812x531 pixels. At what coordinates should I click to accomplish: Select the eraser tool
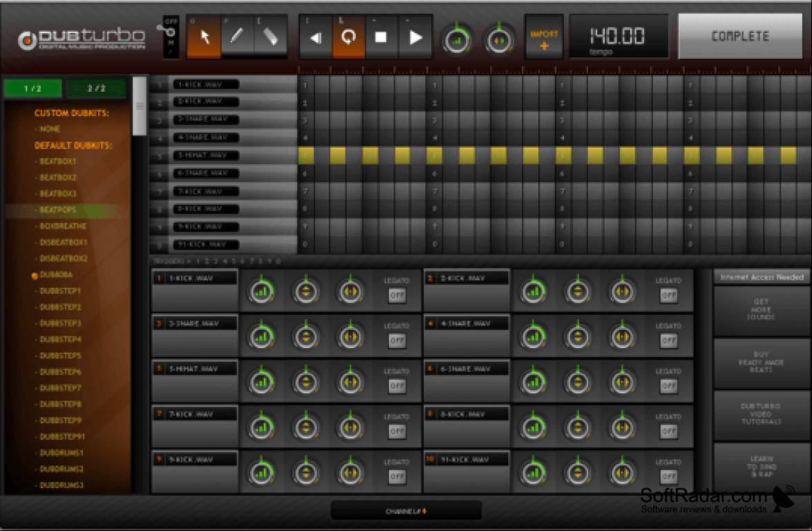(x=270, y=36)
